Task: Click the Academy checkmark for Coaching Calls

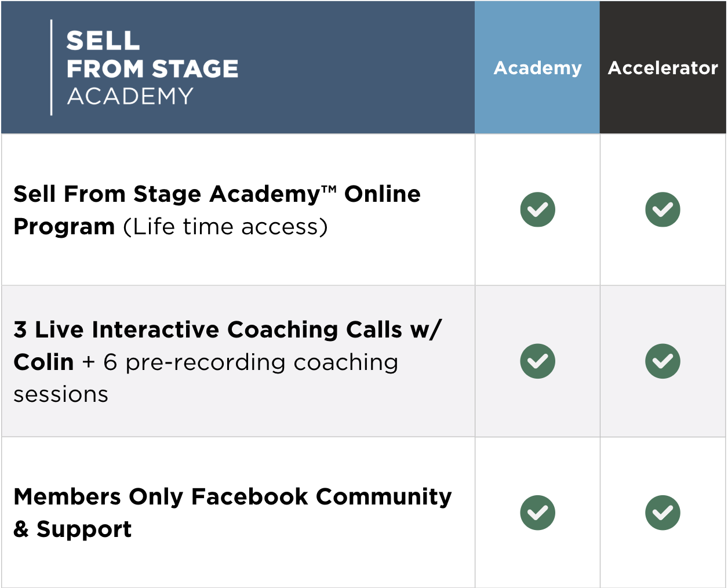Action: (x=537, y=361)
